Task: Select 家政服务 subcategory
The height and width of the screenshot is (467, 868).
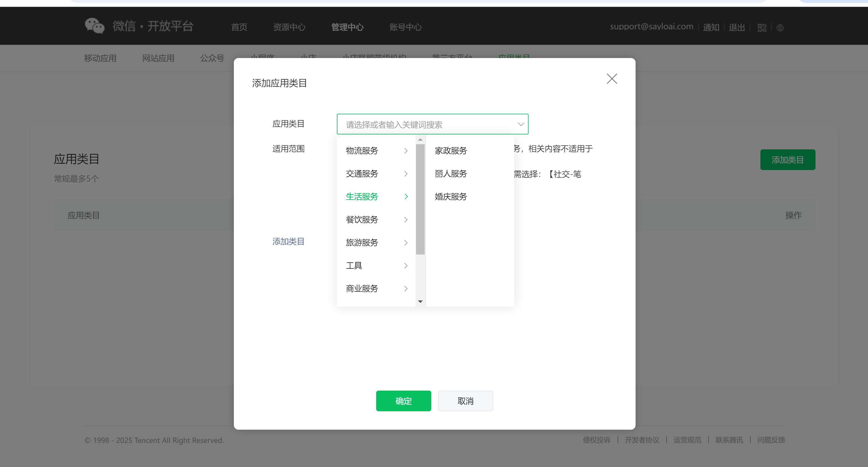Action: (451, 151)
